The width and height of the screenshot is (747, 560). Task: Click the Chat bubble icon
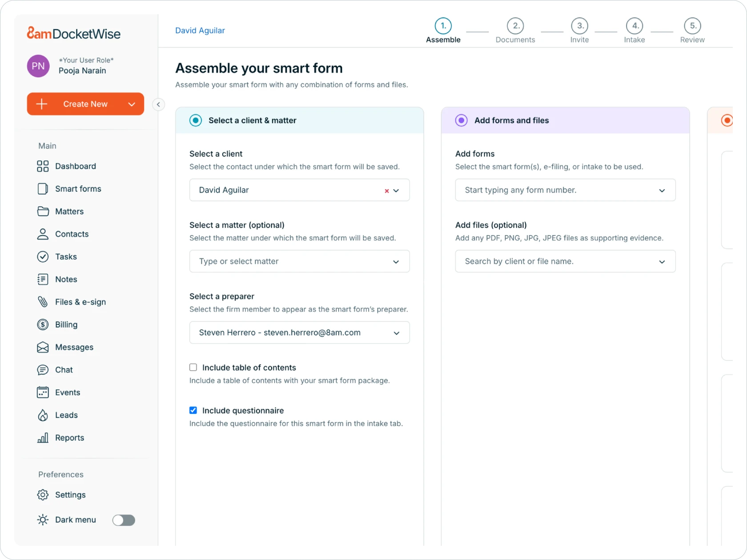[x=43, y=370]
